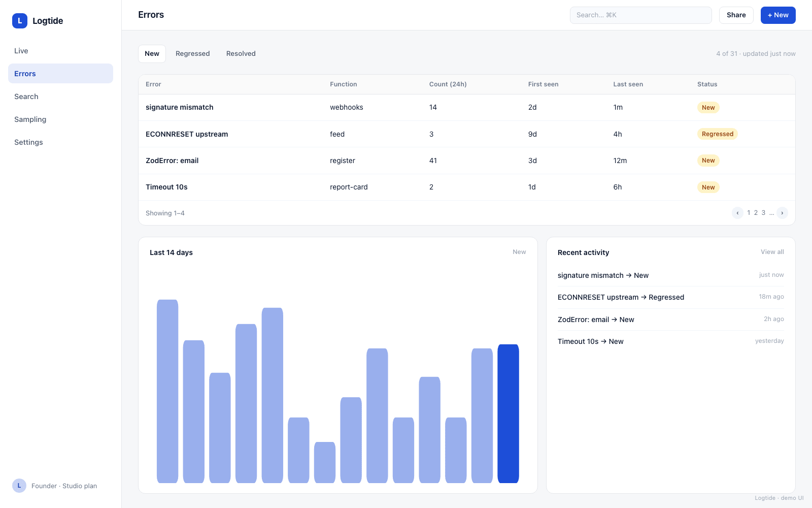Viewport: 812px width, 508px height.
Task: Click the Founder · Studio plan label
Action: (x=64, y=486)
